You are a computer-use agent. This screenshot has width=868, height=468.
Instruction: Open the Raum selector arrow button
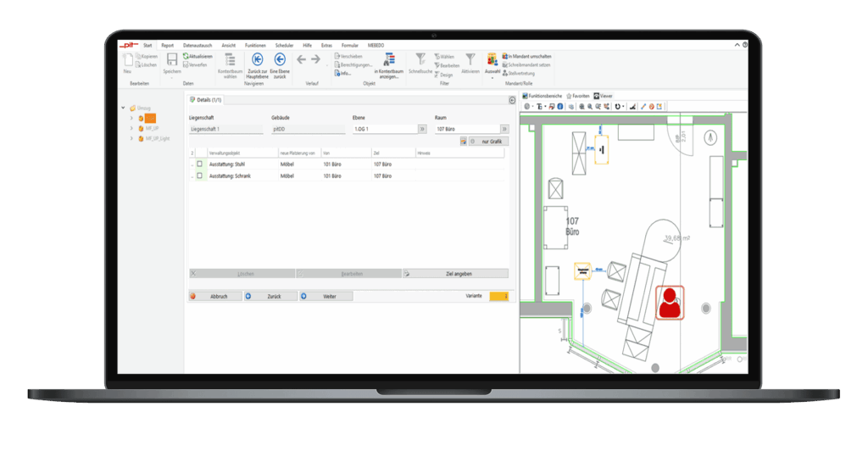[x=504, y=129]
